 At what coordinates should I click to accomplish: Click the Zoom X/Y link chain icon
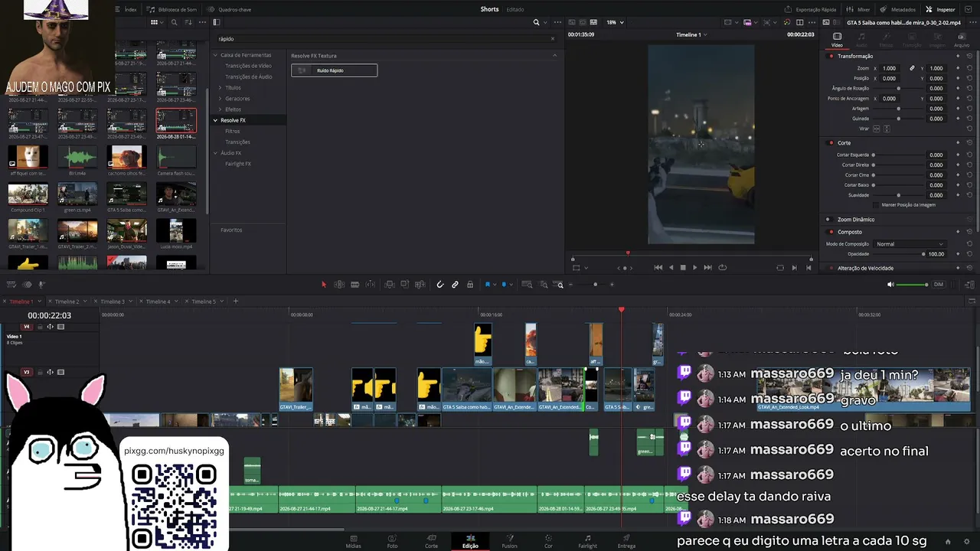point(912,68)
